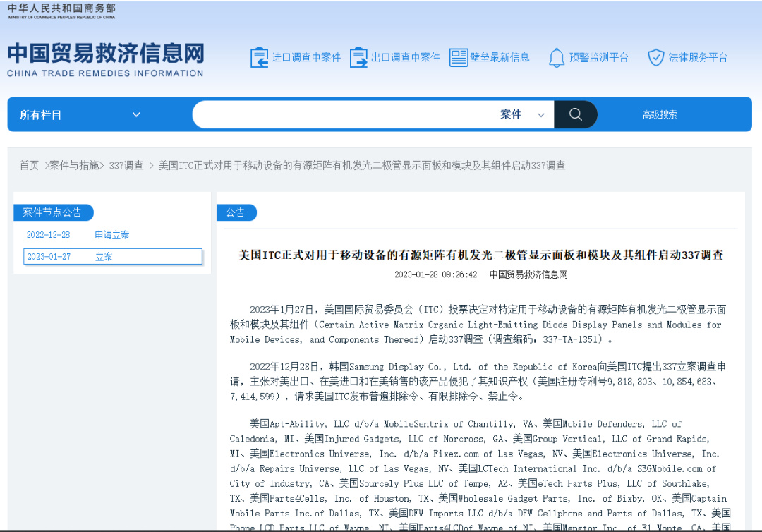
Task: Click the shield legal service icon
Action: [x=656, y=58]
